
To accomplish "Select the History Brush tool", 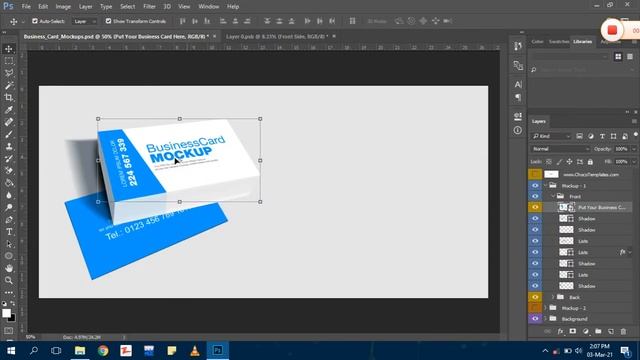I will (x=9, y=159).
